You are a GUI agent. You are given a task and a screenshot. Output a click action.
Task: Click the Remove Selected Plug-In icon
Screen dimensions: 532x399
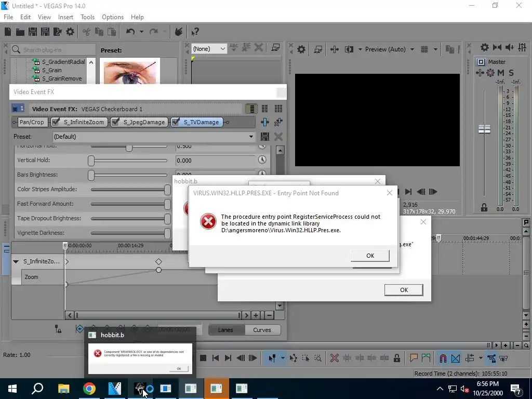point(278,122)
